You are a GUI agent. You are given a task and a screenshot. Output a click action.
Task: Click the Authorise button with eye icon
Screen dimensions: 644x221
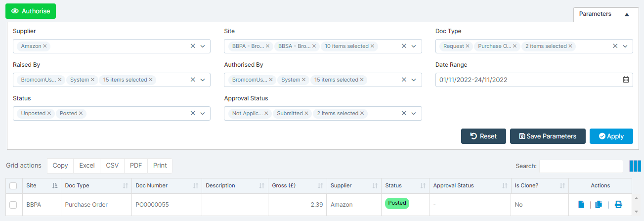31,11
